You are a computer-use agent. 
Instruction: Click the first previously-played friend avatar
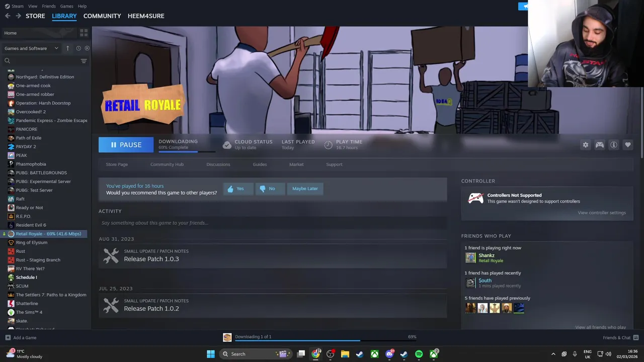470,308
